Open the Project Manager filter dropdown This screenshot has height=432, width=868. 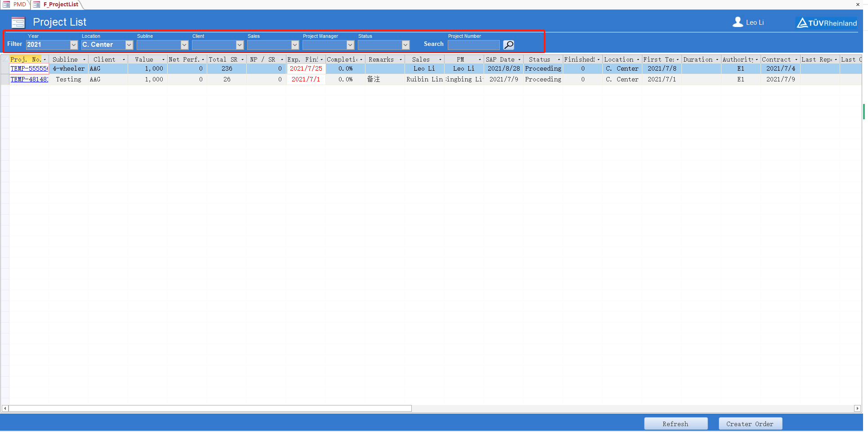[350, 45]
